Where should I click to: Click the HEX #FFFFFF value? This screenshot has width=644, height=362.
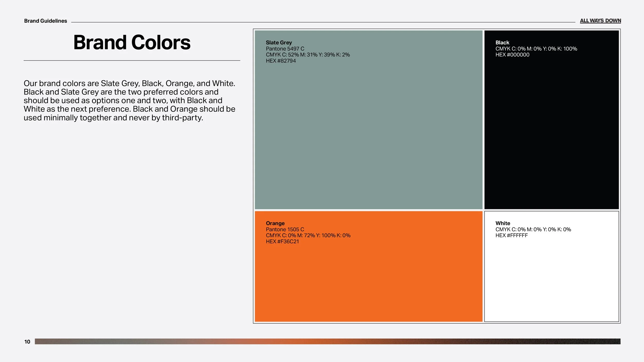[x=511, y=235]
